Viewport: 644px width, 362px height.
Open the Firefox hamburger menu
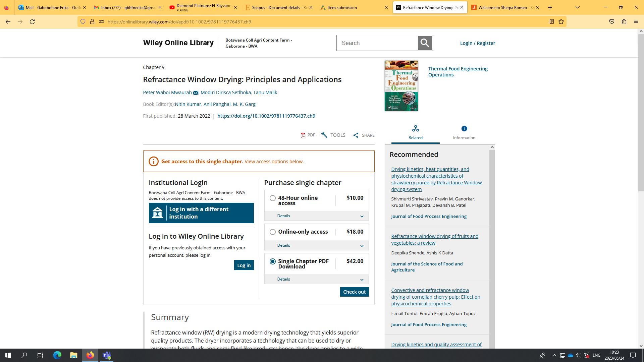(636, 21)
